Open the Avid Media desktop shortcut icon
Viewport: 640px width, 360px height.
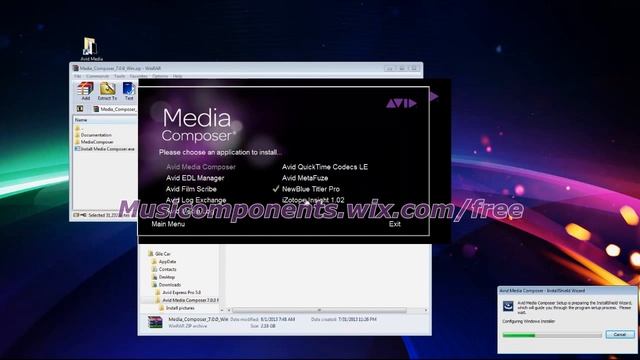(x=91, y=49)
